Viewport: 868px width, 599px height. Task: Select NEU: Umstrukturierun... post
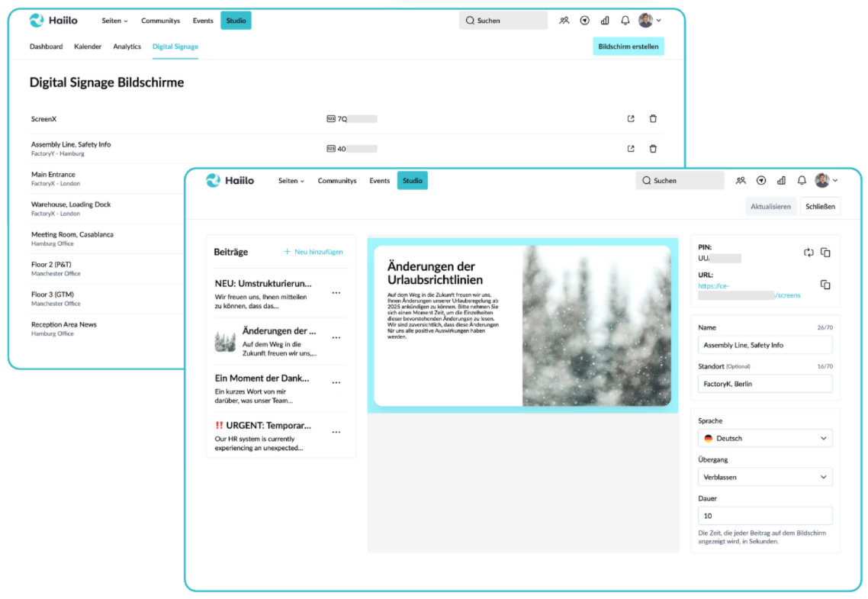point(263,293)
